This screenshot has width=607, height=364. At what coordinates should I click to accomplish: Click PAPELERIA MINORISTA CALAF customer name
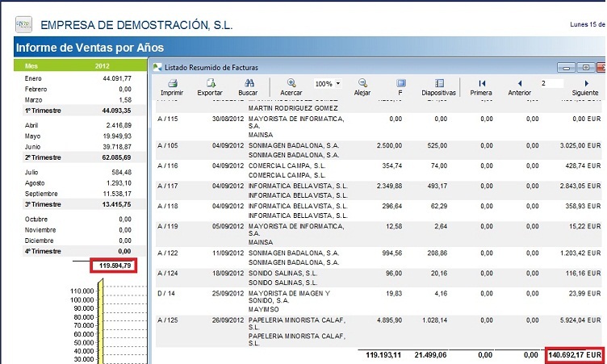coord(296,324)
